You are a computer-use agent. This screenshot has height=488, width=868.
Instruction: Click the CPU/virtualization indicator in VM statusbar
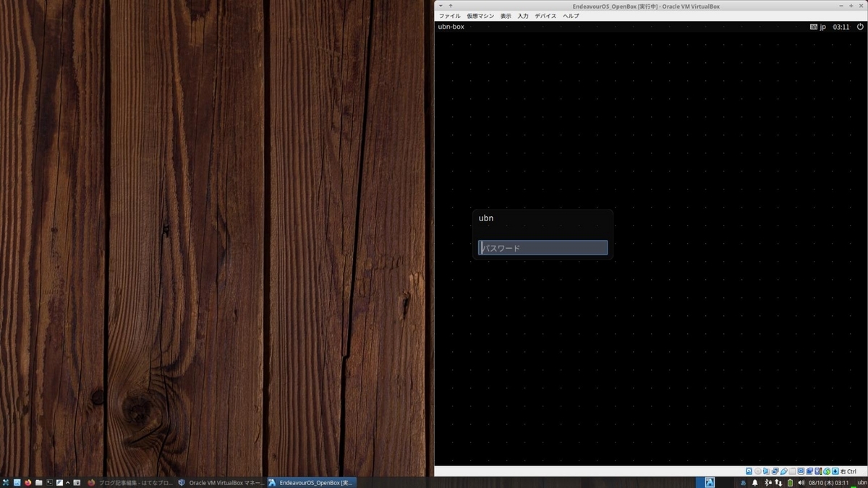[x=819, y=471]
